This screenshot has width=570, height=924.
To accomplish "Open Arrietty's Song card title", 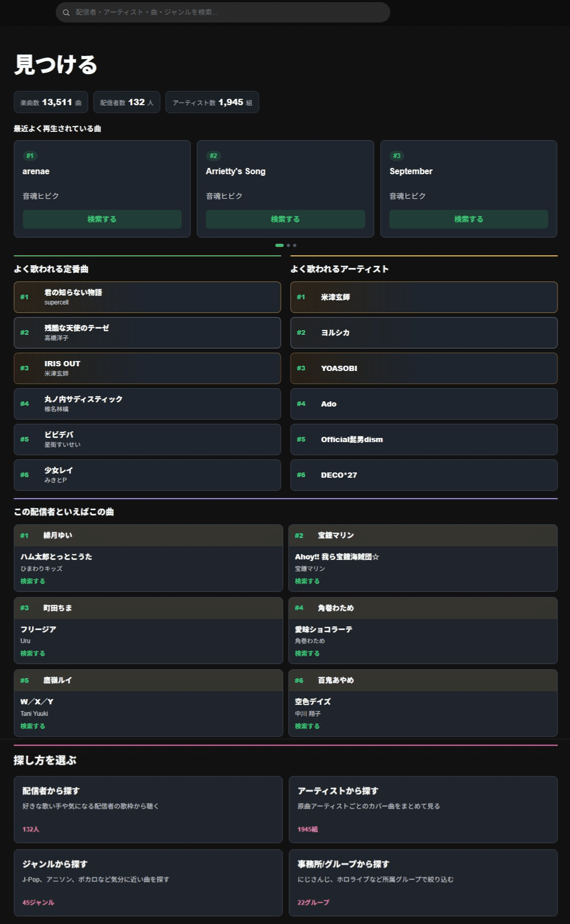I will click(x=236, y=171).
